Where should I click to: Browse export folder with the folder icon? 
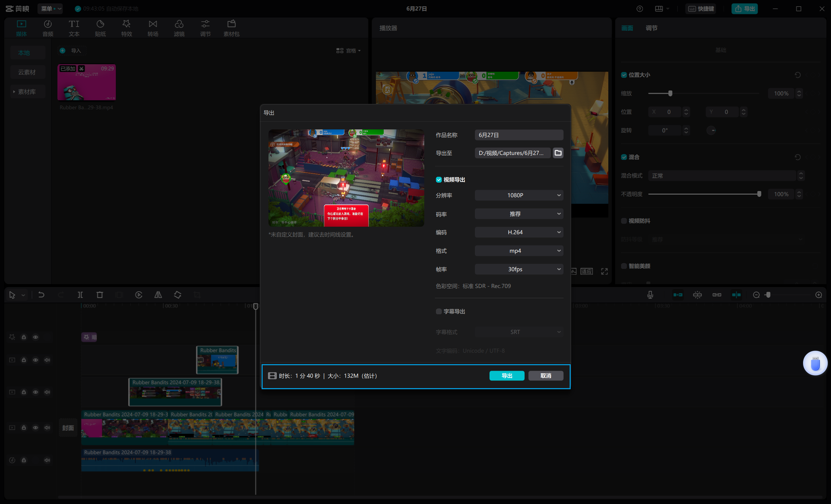[x=558, y=153]
